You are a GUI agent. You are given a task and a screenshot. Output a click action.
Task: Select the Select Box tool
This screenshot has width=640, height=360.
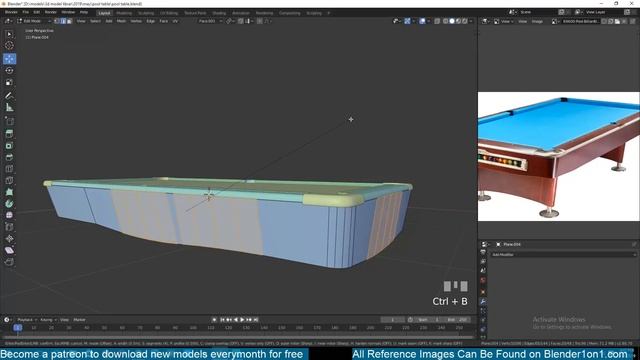point(9,34)
